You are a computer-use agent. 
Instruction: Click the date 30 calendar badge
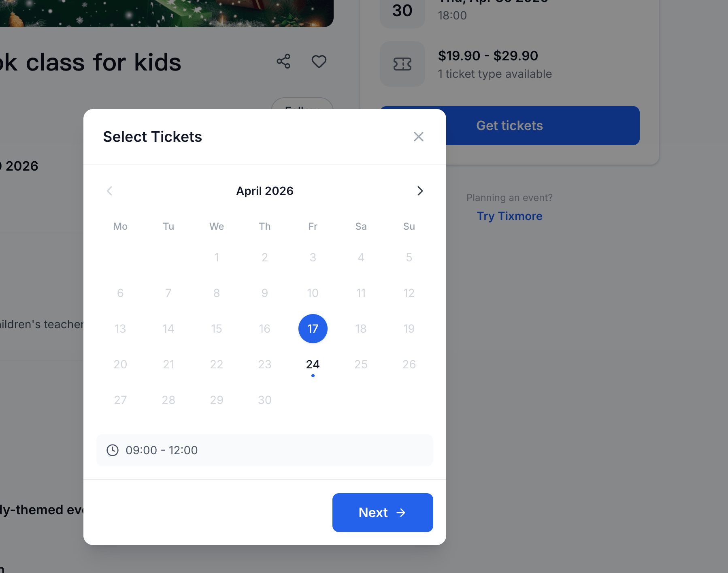[402, 11]
